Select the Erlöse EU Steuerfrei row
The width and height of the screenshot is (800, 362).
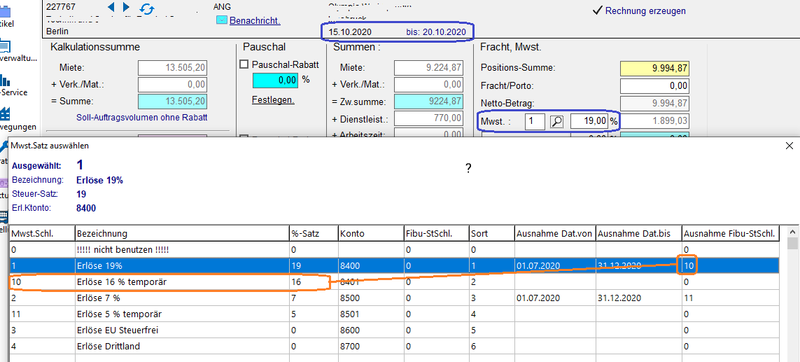[394, 330]
